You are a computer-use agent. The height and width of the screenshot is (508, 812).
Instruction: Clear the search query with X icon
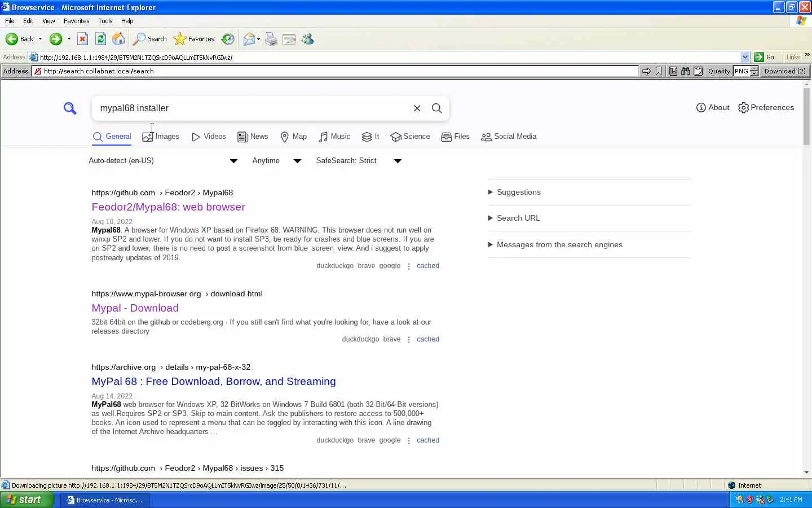417,108
